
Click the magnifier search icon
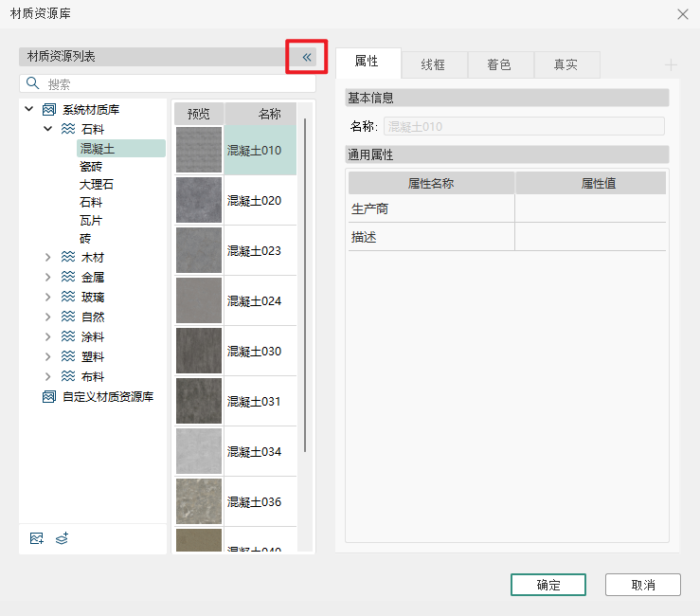pos(34,84)
